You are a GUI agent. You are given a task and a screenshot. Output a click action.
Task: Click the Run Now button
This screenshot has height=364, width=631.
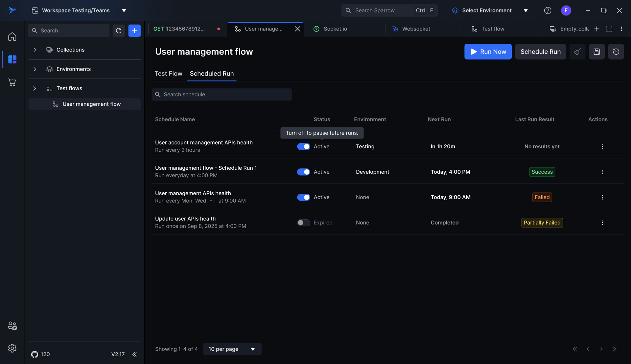(x=488, y=52)
